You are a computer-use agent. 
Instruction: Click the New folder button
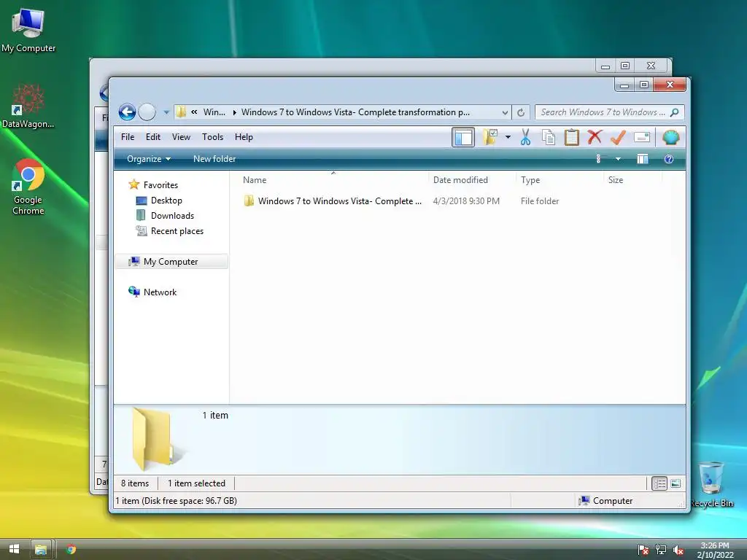click(214, 159)
